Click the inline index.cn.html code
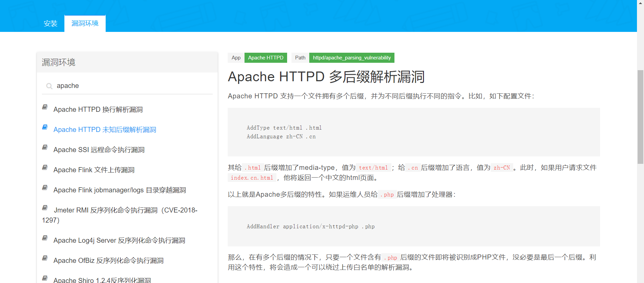 coord(252,178)
